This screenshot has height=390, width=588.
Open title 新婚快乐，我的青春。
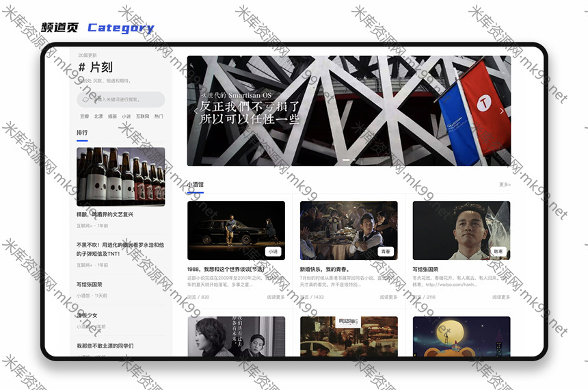tap(325, 270)
